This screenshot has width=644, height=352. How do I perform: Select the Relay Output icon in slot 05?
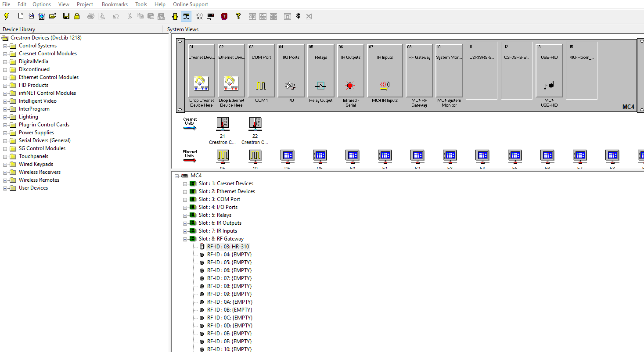coord(320,86)
